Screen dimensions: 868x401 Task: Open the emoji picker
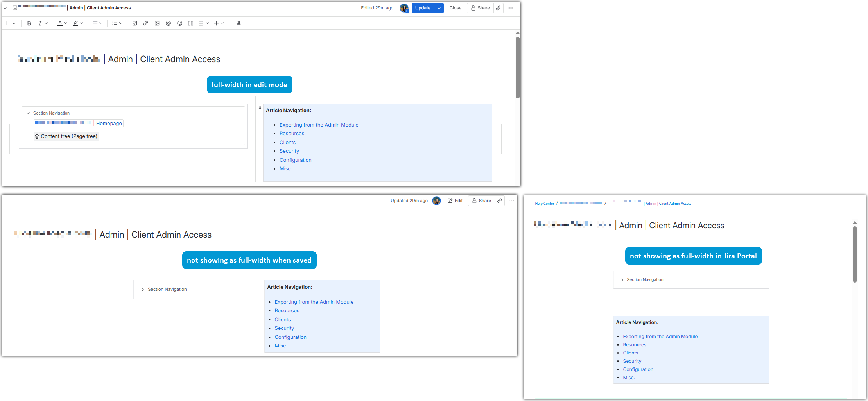click(179, 23)
